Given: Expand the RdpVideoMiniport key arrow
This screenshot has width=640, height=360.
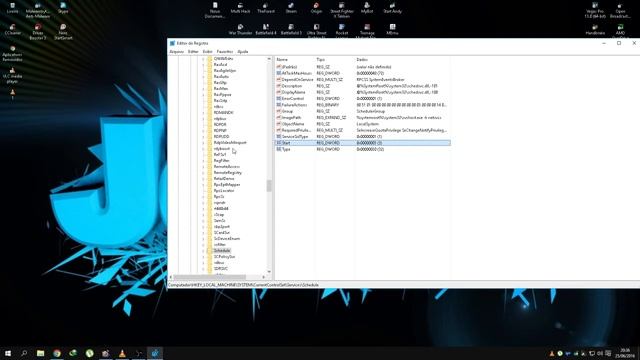Looking at the screenshot, I should point(203,143).
